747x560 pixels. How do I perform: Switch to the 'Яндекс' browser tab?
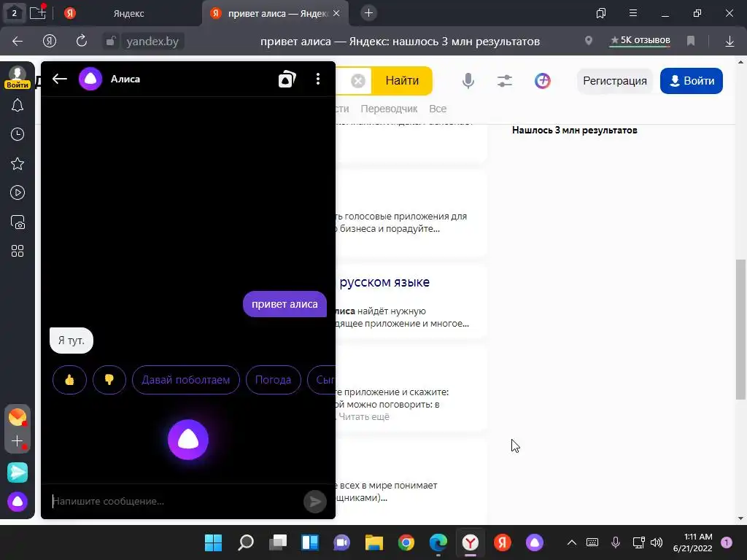(x=128, y=13)
